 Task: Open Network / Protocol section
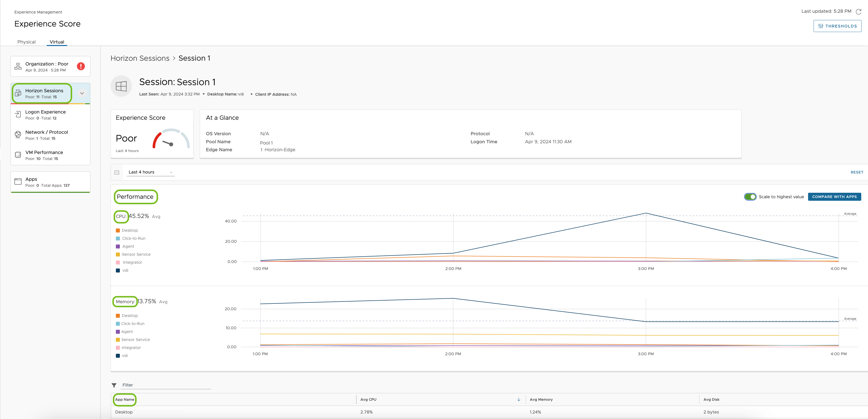point(50,135)
